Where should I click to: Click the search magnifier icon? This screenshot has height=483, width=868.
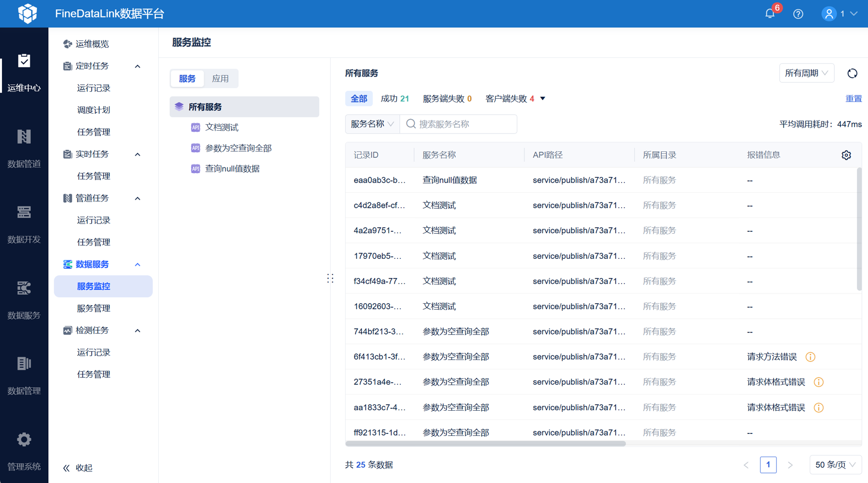coord(411,124)
